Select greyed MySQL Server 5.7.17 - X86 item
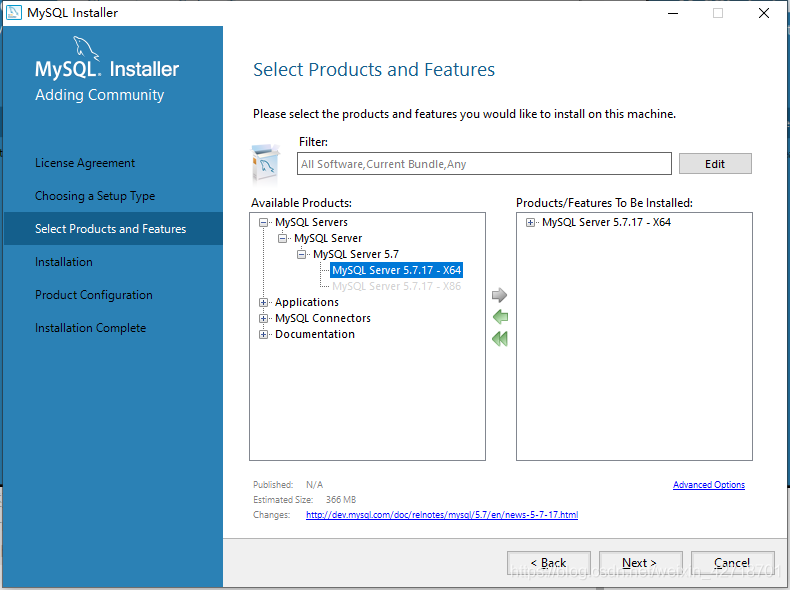The height and width of the screenshot is (590, 790). pos(397,286)
